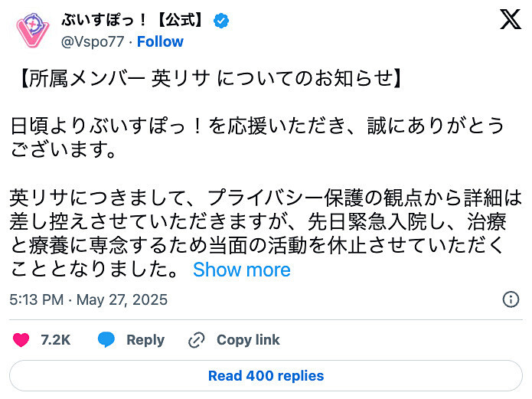The image size is (532, 399).
Task: Expand the post with Show more
Action: point(241,270)
